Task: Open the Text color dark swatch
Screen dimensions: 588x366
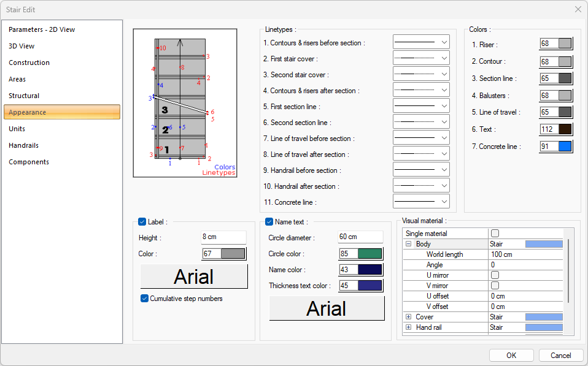Action: click(x=565, y=129)
